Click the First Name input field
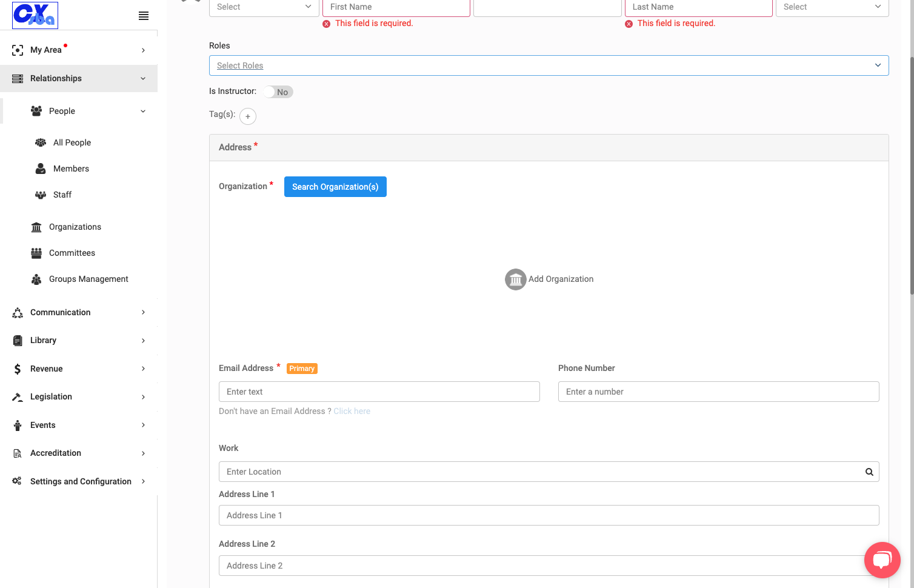914x588 pixels. 396,7
